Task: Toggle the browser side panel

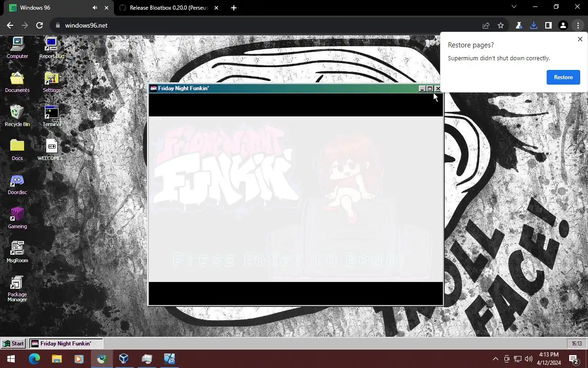Action: coord(548,25)
